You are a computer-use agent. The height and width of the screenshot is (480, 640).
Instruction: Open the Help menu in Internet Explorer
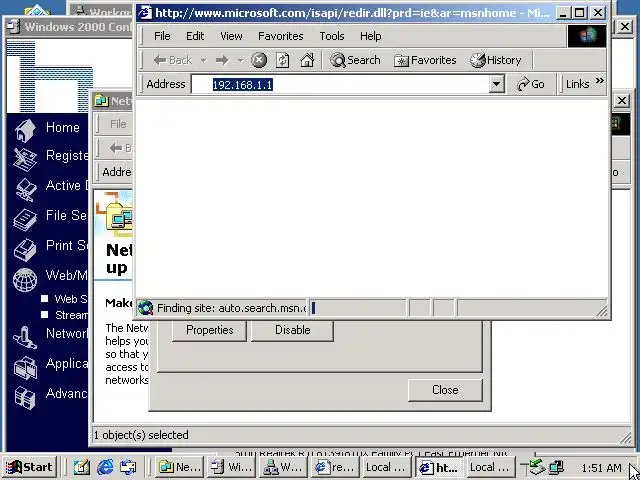pos(371,36)
